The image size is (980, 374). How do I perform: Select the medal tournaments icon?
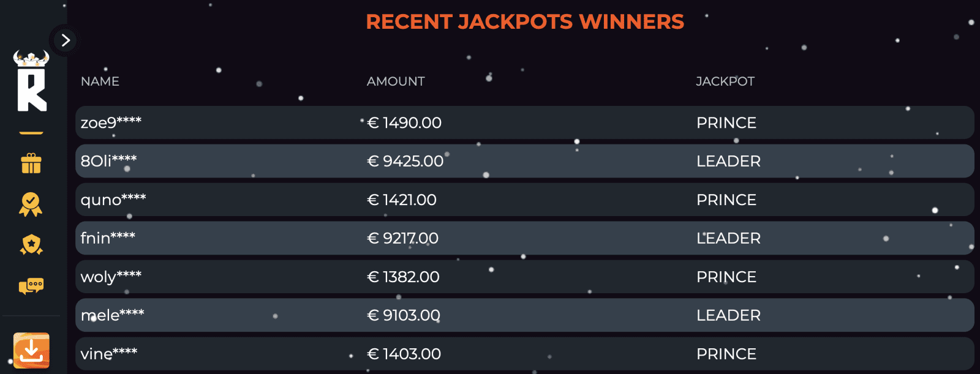32,203
